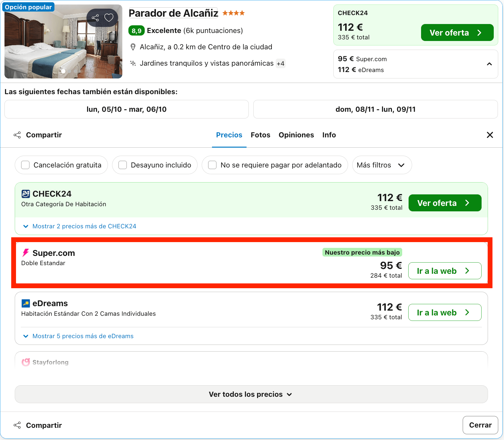This screenshot has width=504, height=440.
Task: Click the top Compartir text link
Action: pos(44,135)
